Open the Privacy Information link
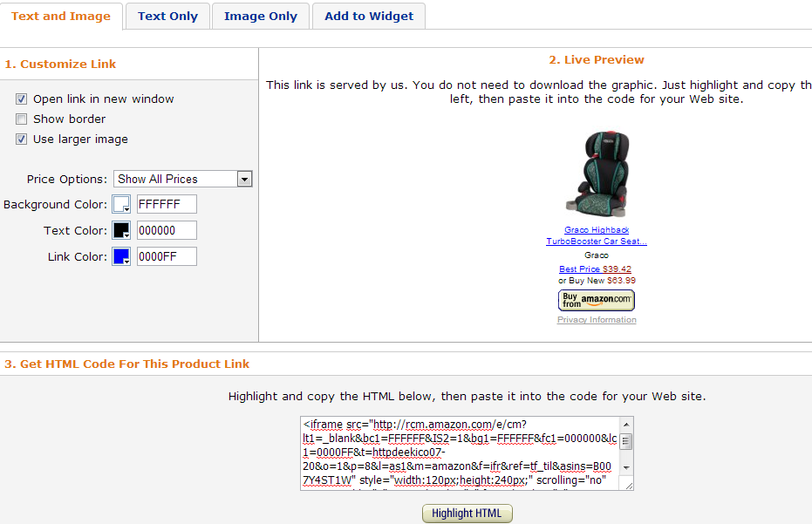 [x=597, y=320]
